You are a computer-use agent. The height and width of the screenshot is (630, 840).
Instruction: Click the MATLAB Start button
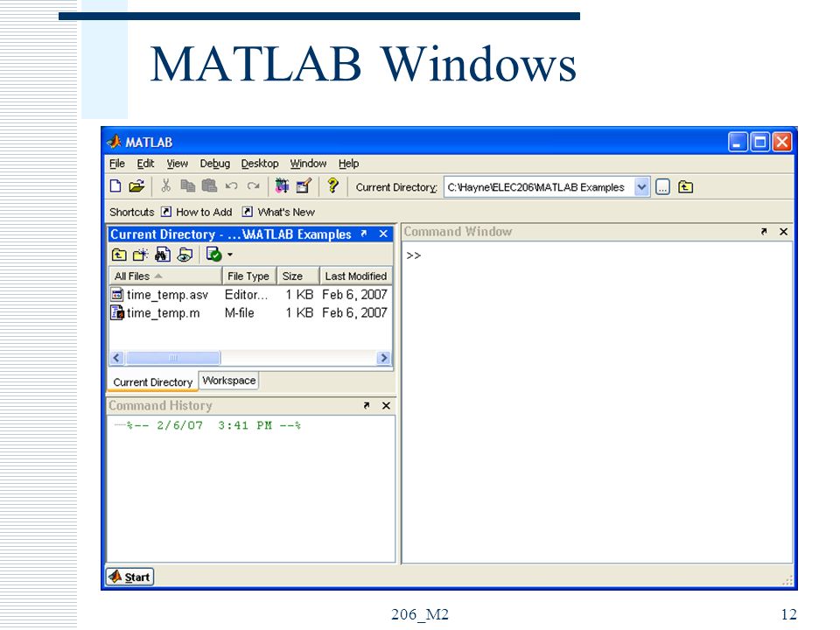(130, 577)
